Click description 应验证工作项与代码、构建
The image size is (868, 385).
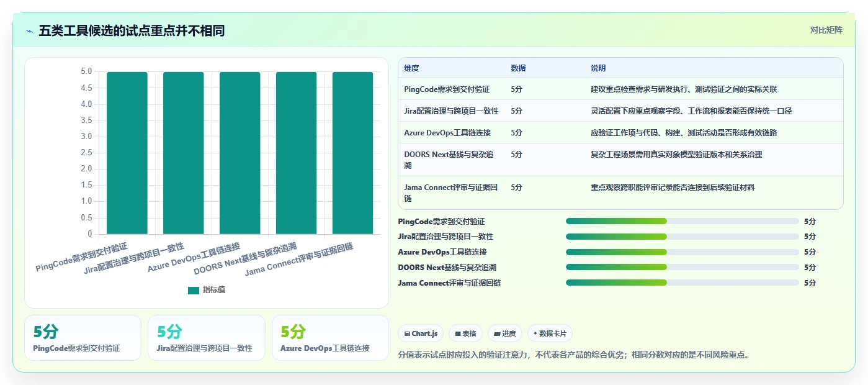tap(684, 133)
